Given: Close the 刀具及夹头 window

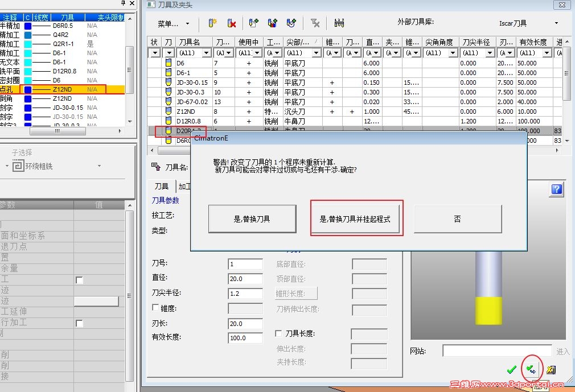Looking at the screenshot, I should point(562,5).
